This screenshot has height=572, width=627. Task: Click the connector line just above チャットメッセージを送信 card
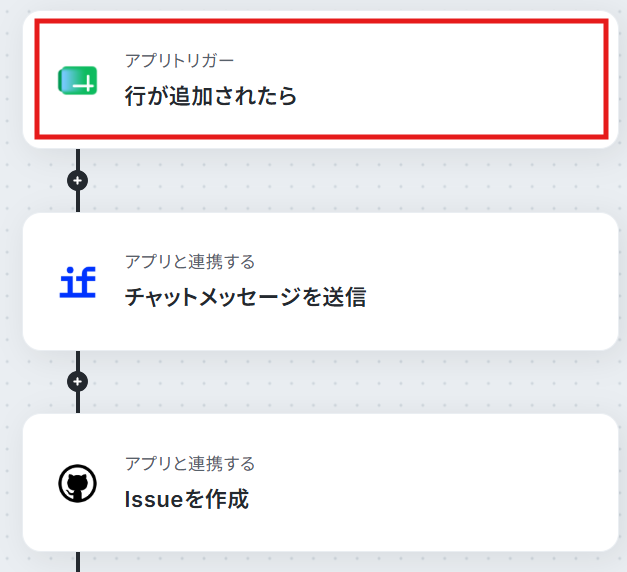78,202
